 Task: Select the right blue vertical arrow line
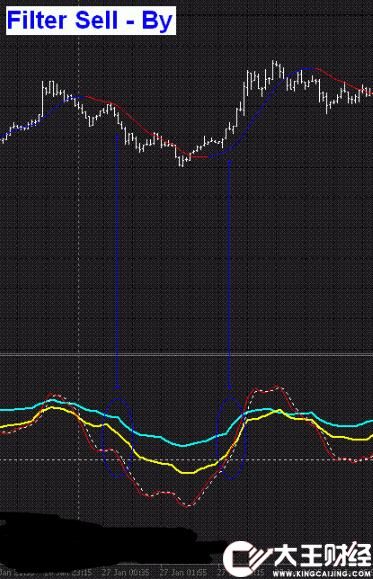pyautogui.click(x=229, y=274)
